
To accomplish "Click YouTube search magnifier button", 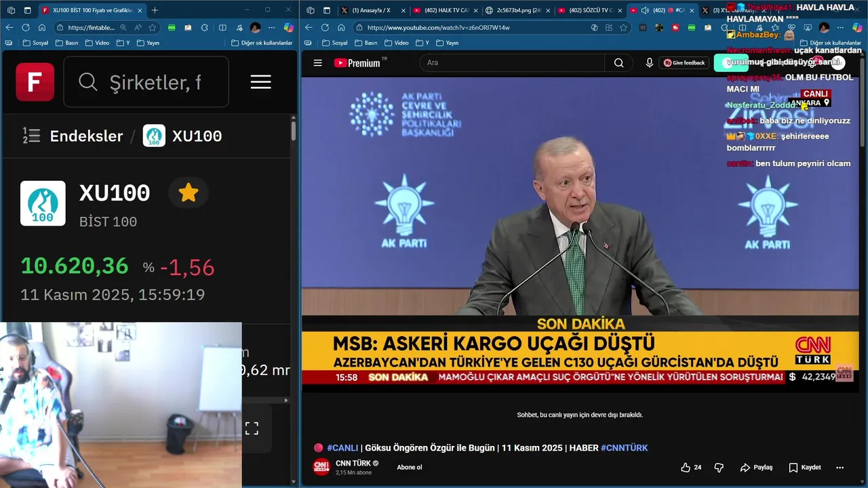I will [618, 62].
